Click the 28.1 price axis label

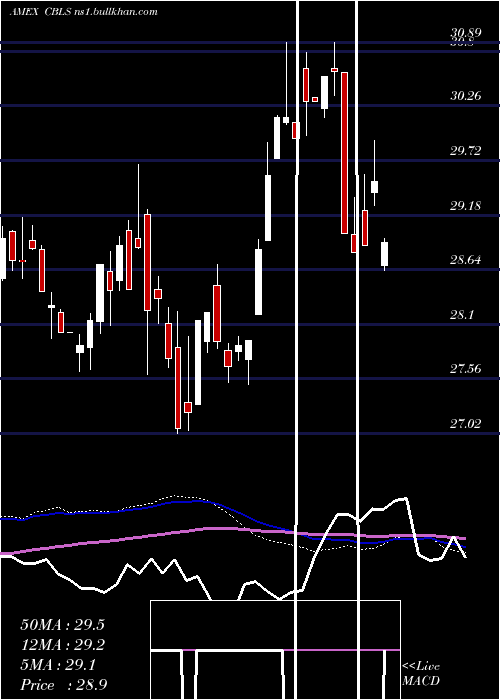[x=461, y=315]
